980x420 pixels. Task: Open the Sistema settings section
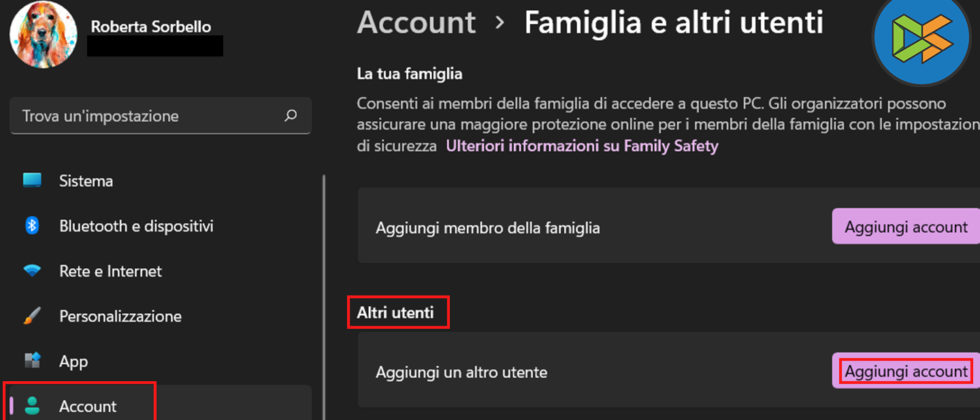86,181
